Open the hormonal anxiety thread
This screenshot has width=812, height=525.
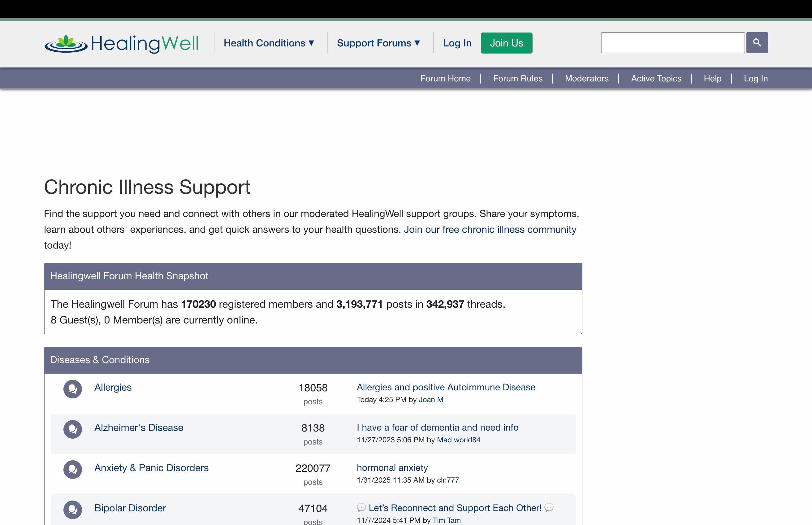coord(392,468)
